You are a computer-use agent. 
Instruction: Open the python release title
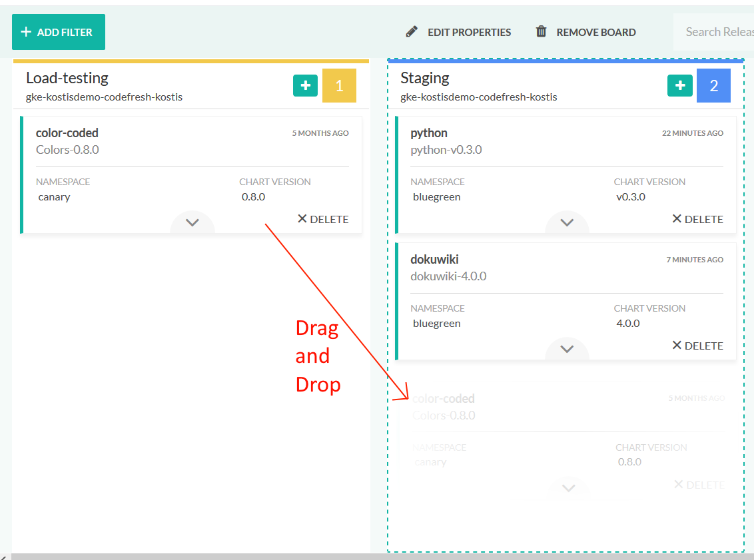pyautogui.click(x=429, y=133)
